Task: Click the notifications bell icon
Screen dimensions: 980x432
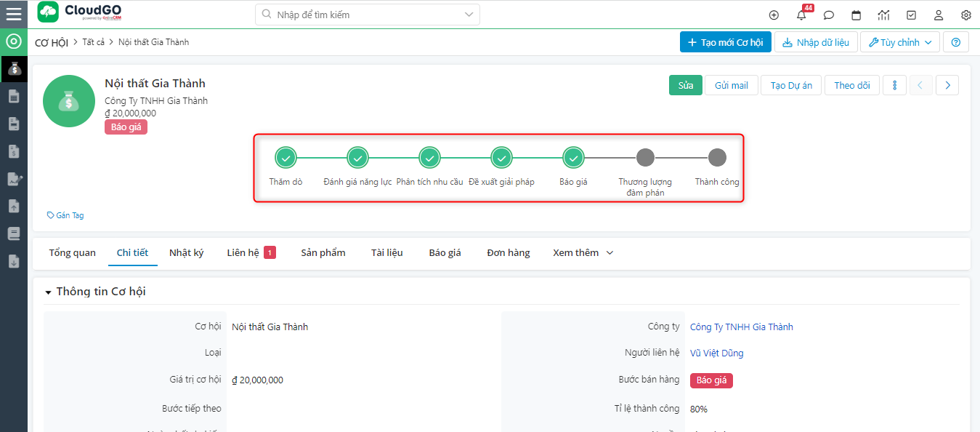Action: tap(801, 15)
